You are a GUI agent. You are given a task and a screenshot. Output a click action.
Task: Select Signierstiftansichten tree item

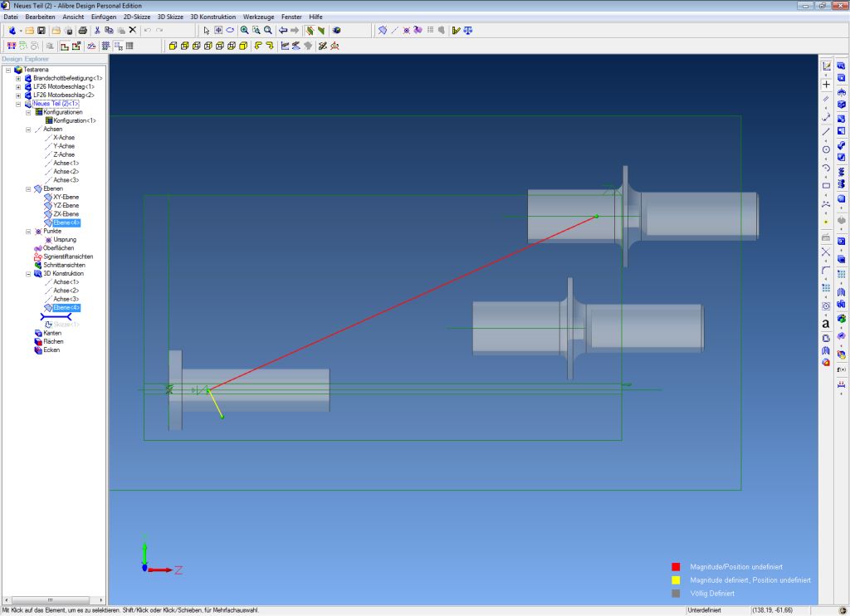(68, 257)
